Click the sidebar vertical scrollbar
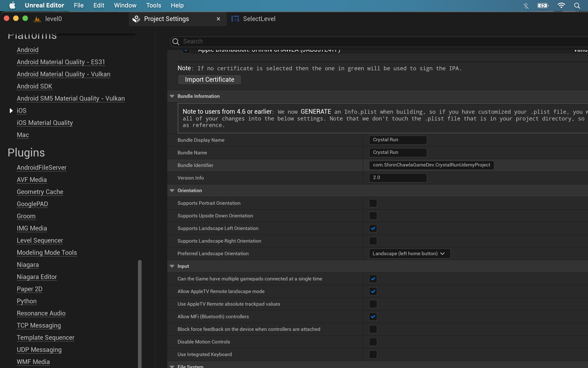This screenshot has width=588, height=368. pos(140,314)
